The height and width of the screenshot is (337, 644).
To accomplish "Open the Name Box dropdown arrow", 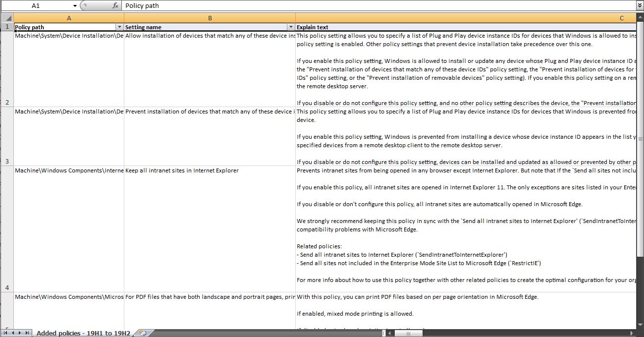I will coord(75,5).
